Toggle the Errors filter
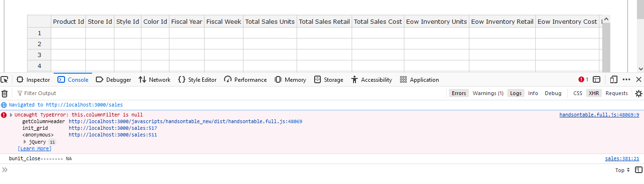The image size is (644, 184). tap(459, 93)
